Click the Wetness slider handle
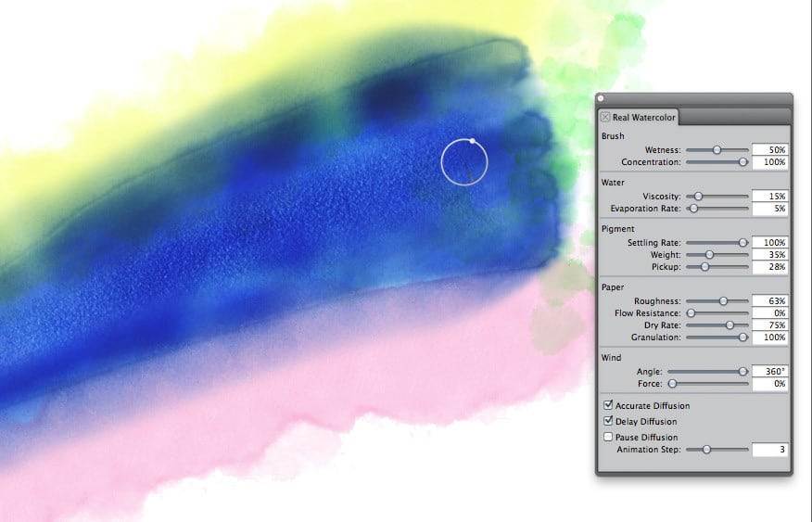The image size is (812, 522). [x=717, y=149]
